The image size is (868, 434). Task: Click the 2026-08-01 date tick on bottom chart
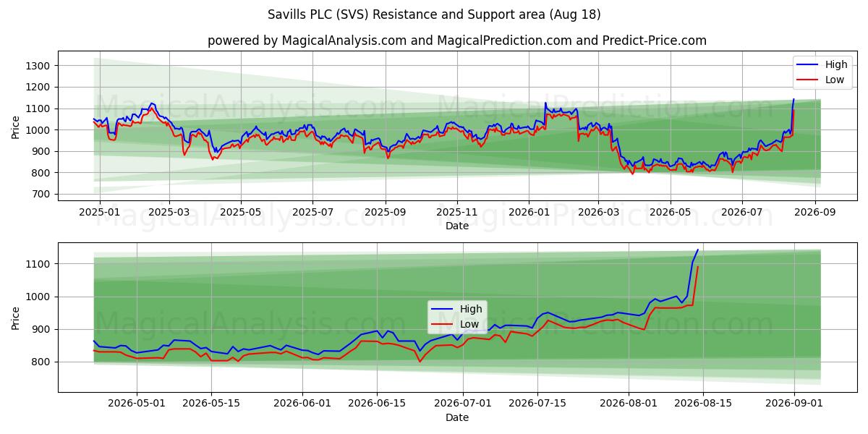[x=629, y=405]
